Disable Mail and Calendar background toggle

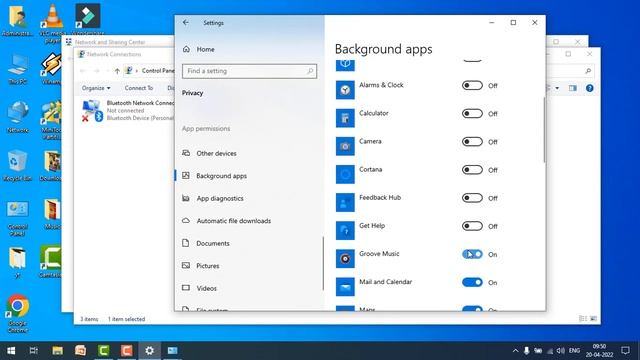click(x=472, y=282)
